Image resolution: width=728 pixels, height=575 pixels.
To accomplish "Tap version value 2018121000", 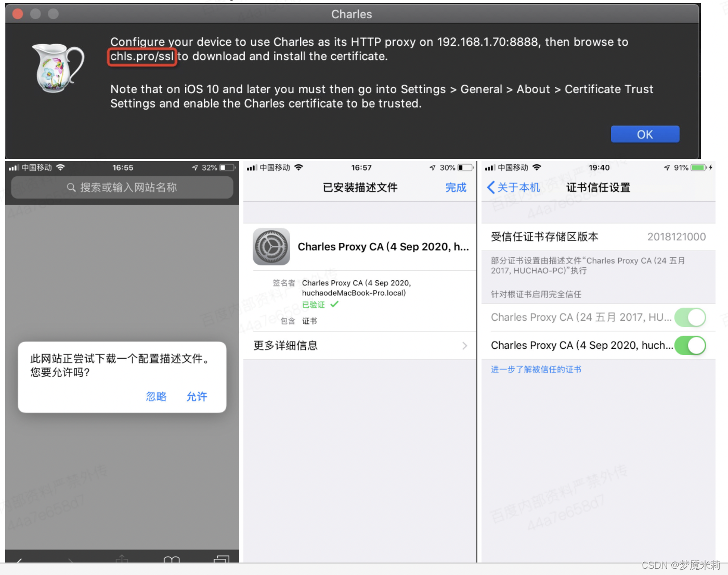I will (677, 237).
